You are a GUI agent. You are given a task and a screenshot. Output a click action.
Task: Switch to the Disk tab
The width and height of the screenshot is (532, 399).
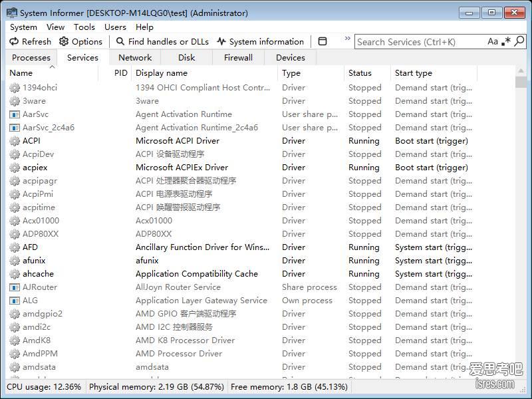pos(187,58)
